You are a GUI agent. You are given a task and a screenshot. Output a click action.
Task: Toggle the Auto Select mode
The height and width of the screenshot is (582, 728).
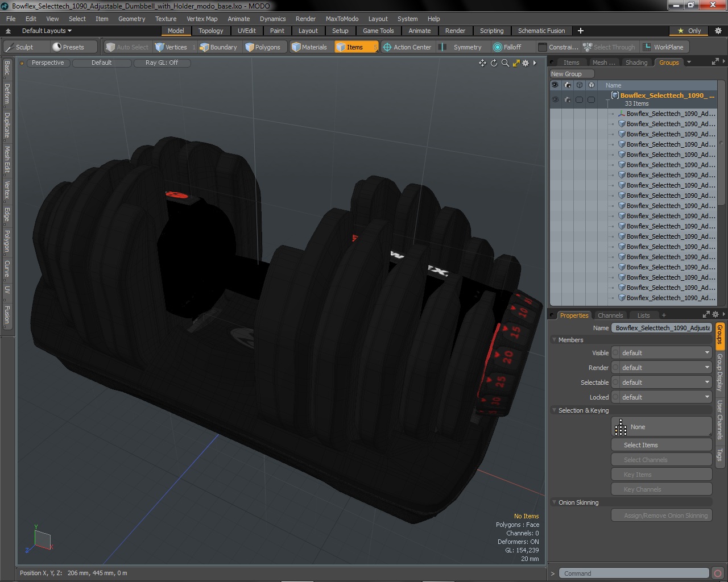tap(127, 47)
